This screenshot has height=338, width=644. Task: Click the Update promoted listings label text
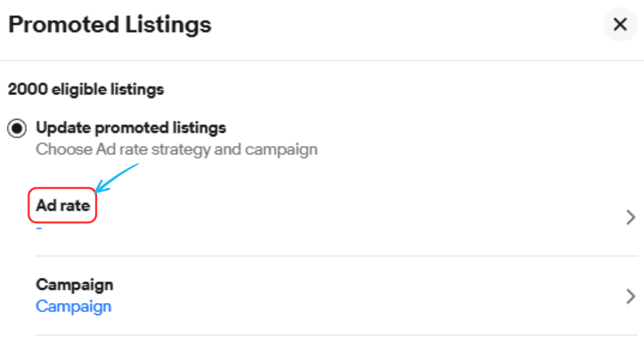coord(131,128)
